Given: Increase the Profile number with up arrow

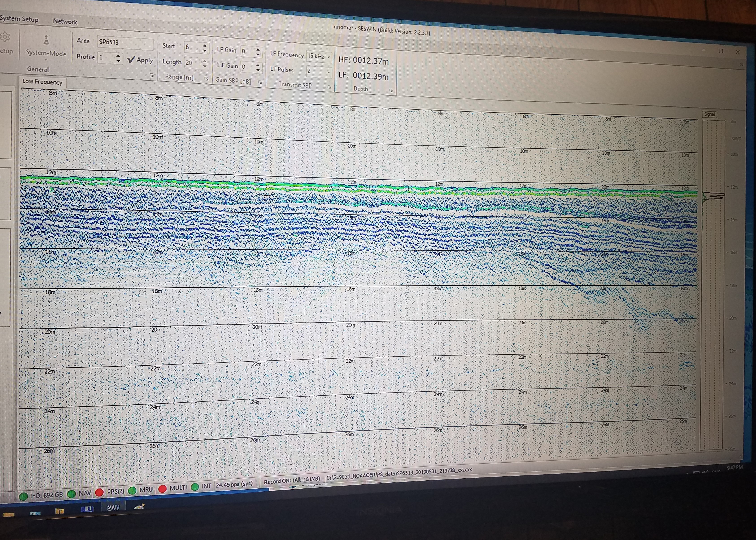Looking at the screenshot, I should click(x=118, y=56).
